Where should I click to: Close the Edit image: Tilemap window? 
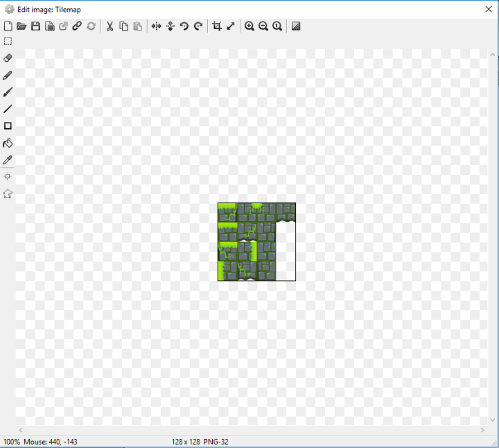[x=489, y=9]
